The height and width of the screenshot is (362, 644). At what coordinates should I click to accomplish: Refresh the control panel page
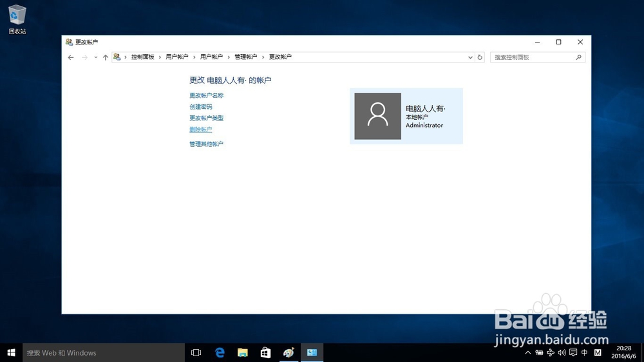[x=480, y=57]
